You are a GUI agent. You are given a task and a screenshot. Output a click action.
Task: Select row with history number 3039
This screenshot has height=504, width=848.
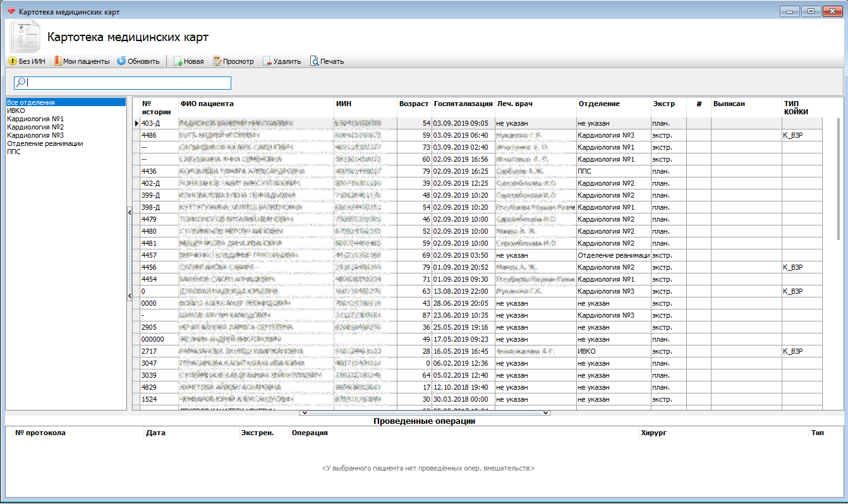click(477, 375)
